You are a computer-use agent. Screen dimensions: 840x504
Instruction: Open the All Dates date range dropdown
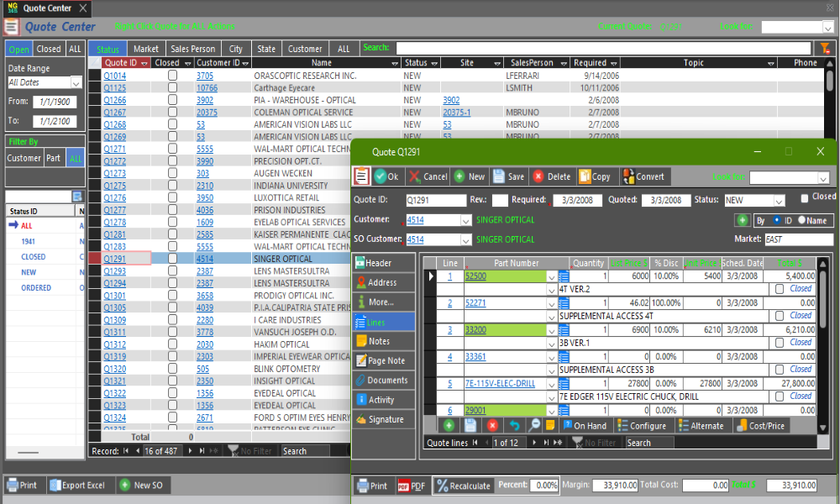point(76,82)
